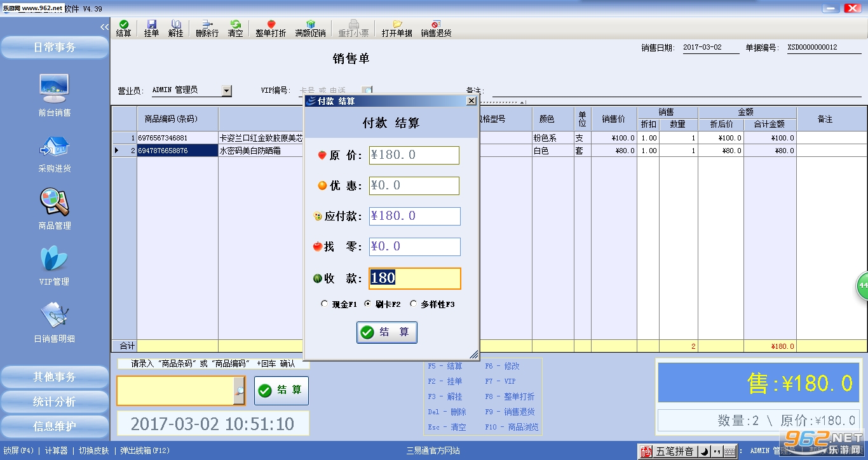This screenshot has width=868, height=460.
Task: Click the 收款 amount input field
Action: point(415,278)
